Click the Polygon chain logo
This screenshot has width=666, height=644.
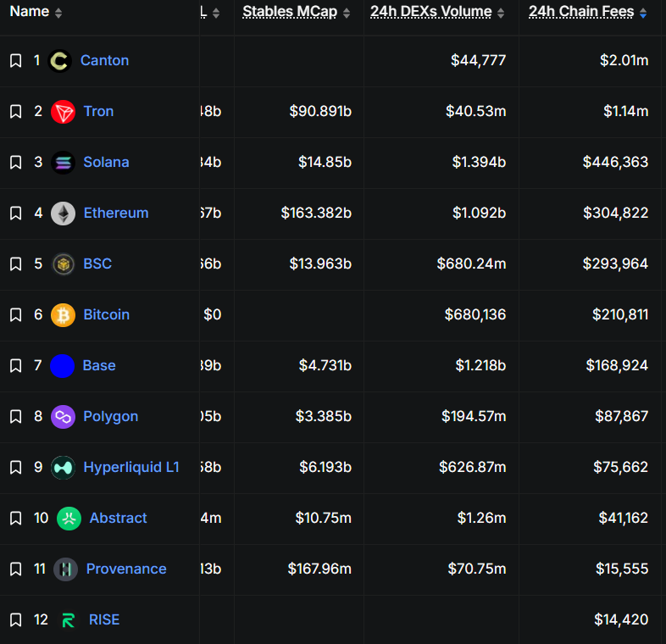[63, 417]
